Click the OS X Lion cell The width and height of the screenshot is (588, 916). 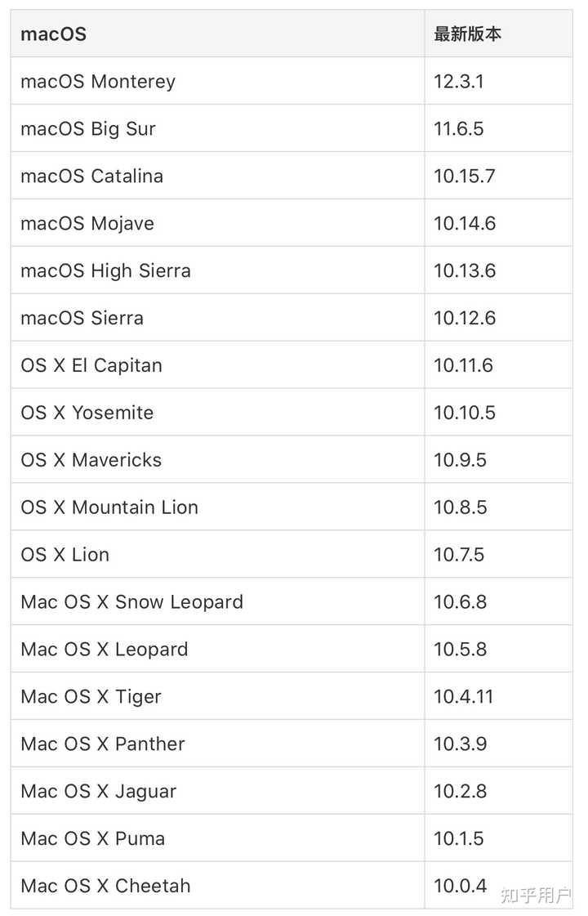click(x=65, y=555)
